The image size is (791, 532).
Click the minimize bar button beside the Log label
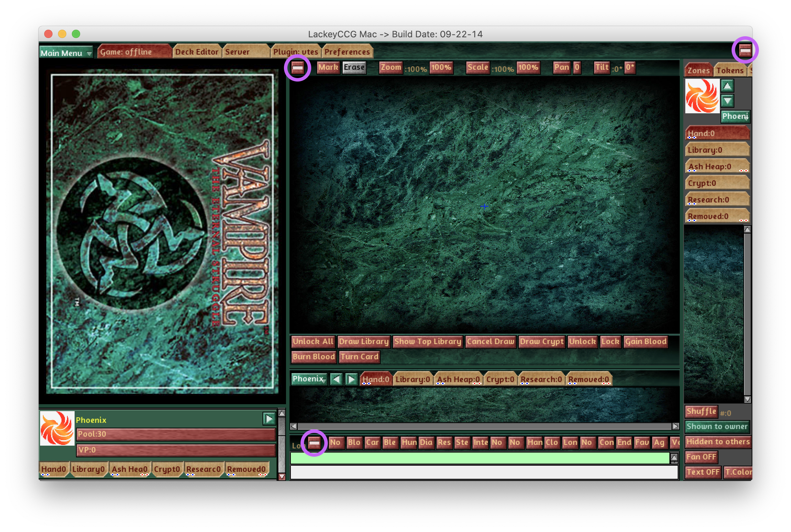pos(314,443)
